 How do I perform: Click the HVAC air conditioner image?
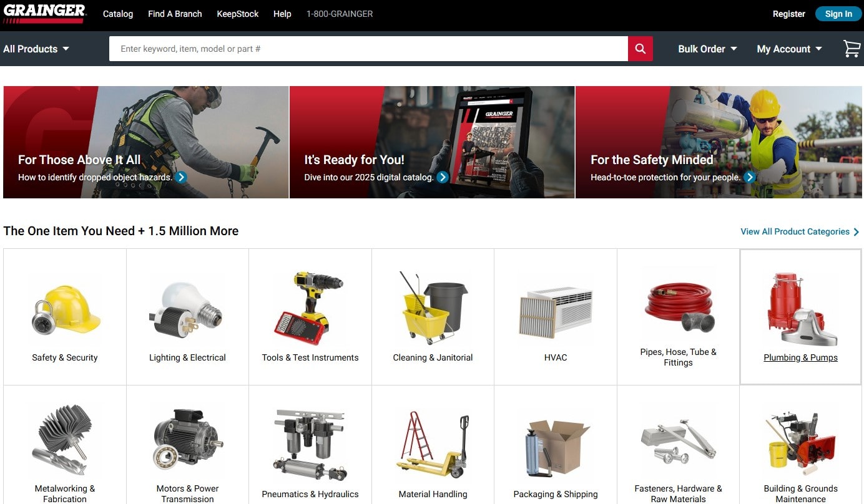point(556,312)
